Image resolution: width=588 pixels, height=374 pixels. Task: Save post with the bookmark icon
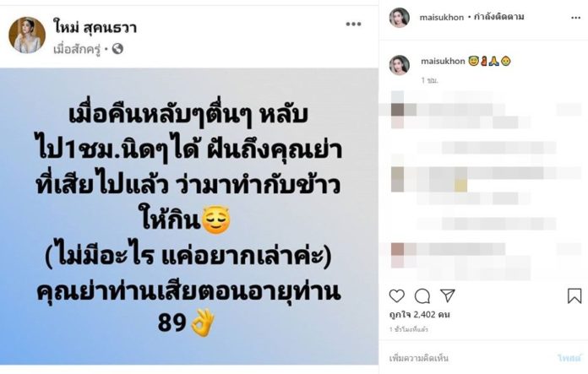[574, 295]
